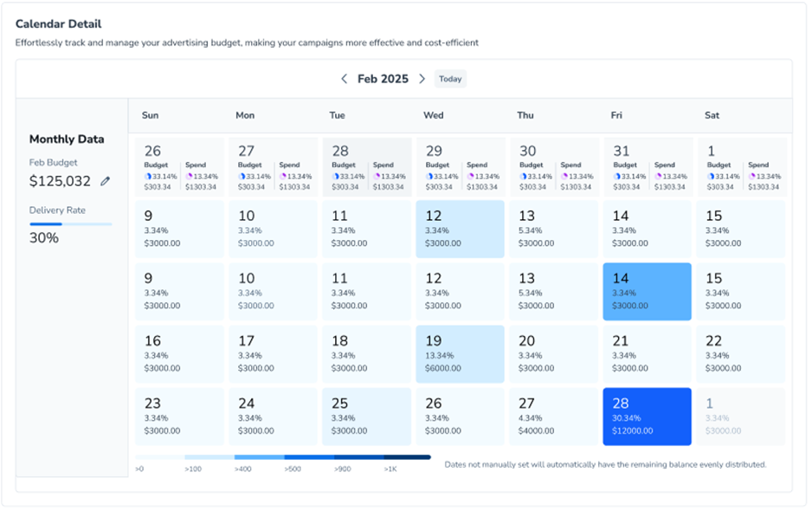Select the >400 legend color segment
The width and height of the screenshot is (812, 518).
click(259, 457)
